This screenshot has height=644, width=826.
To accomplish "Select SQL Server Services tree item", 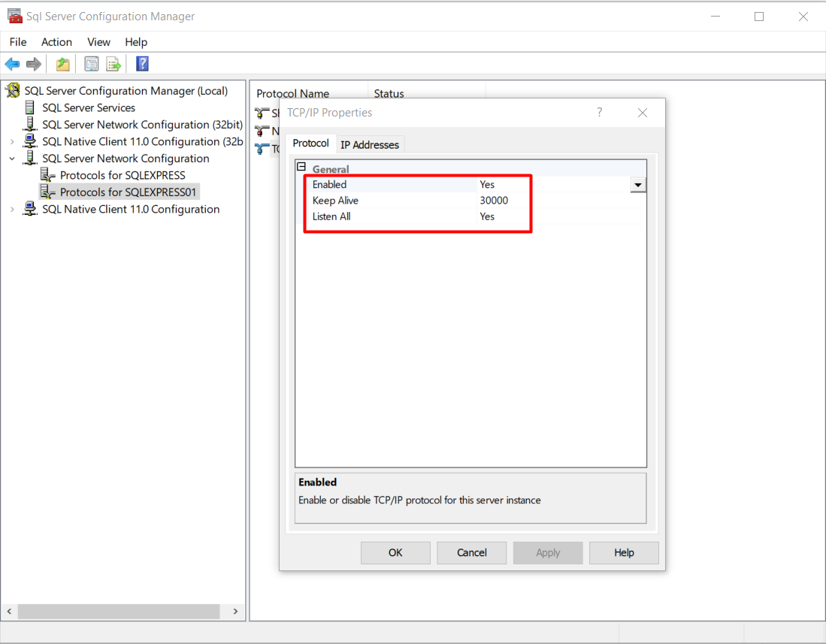I will point(89,108).
